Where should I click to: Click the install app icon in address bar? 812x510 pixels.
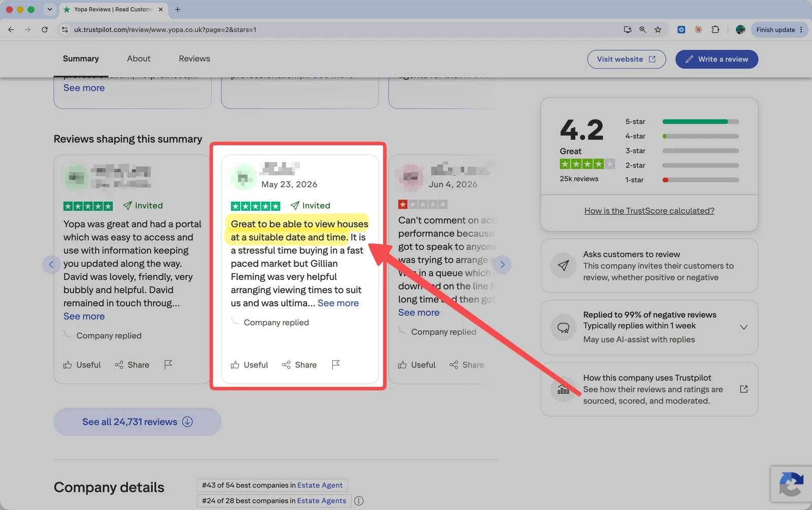(628, 29)
